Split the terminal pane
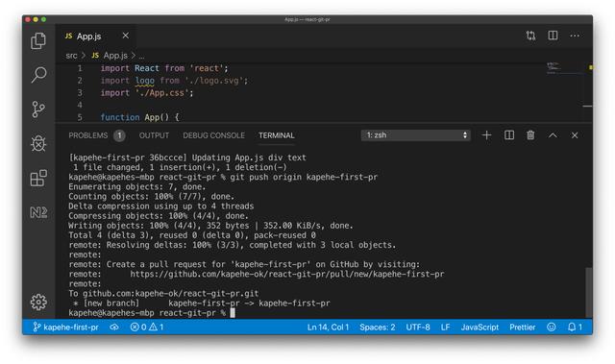 (509, 135)
